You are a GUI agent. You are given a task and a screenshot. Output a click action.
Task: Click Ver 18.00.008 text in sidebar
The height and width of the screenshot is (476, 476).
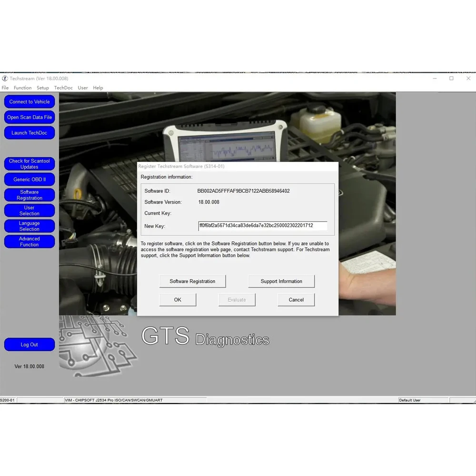point(30,367)
